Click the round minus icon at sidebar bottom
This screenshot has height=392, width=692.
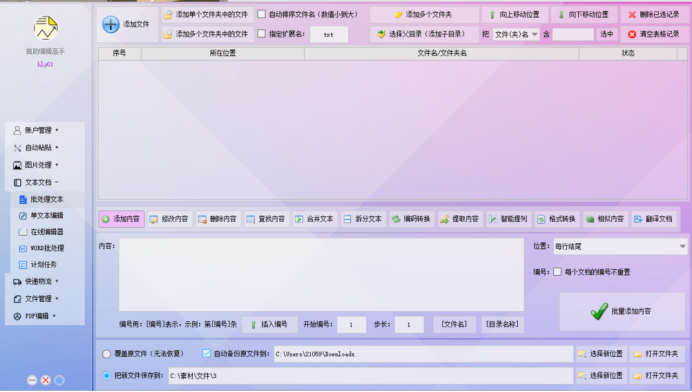pyautogui.click(x=32, y=380)
